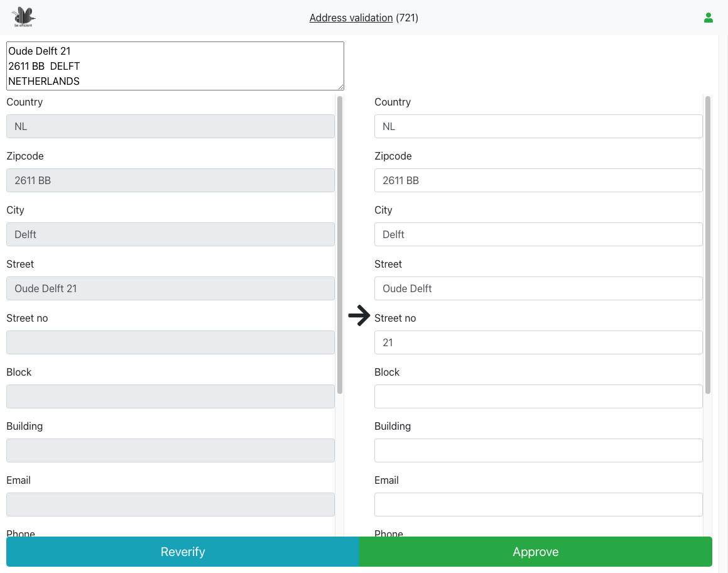Viewport: 728px width, 573px height.
Task: Edit the Street field with Oude Delft
Action: pyautogui.click(x=538, y=288)
